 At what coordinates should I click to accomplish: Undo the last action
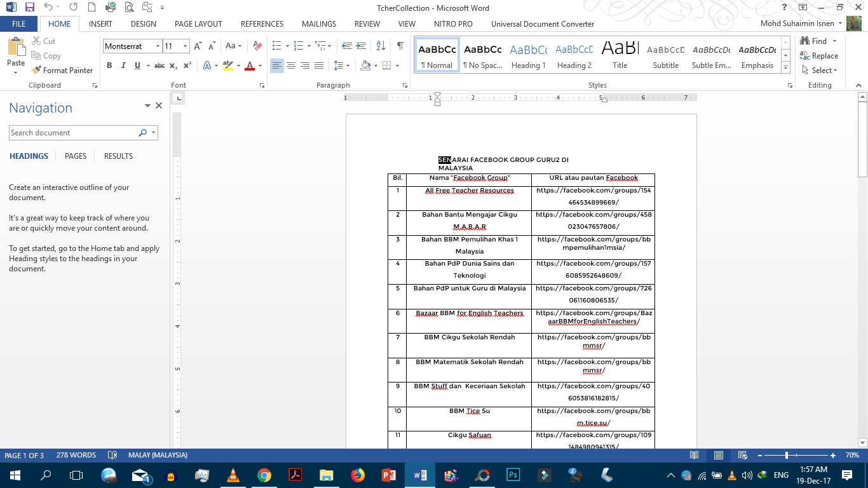click(x=48, y=8)
